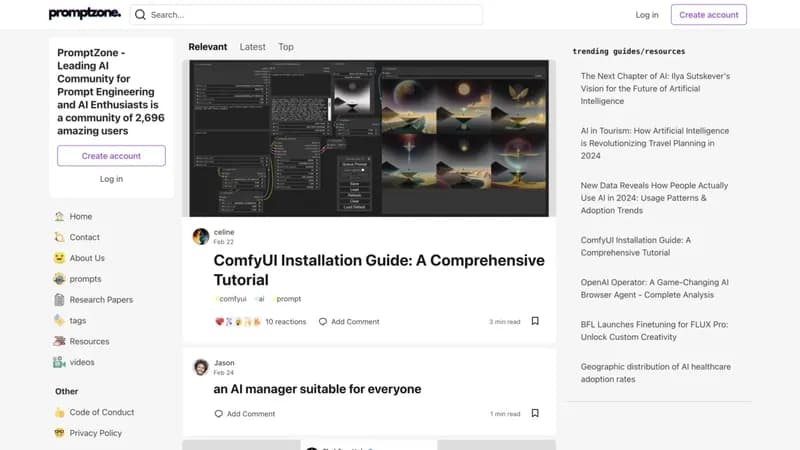
Task: Click the tags sidebar icon
Action: [x=59, y=320]
